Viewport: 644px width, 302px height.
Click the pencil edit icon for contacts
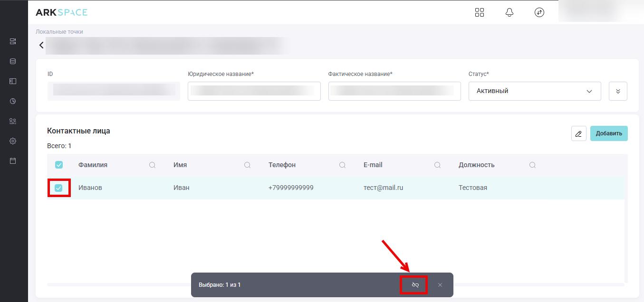click(578, 133)
